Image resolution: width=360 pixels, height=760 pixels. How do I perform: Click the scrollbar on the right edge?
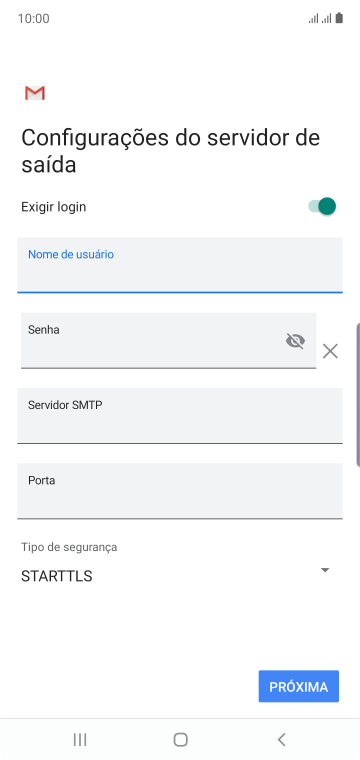click(358, 394)
